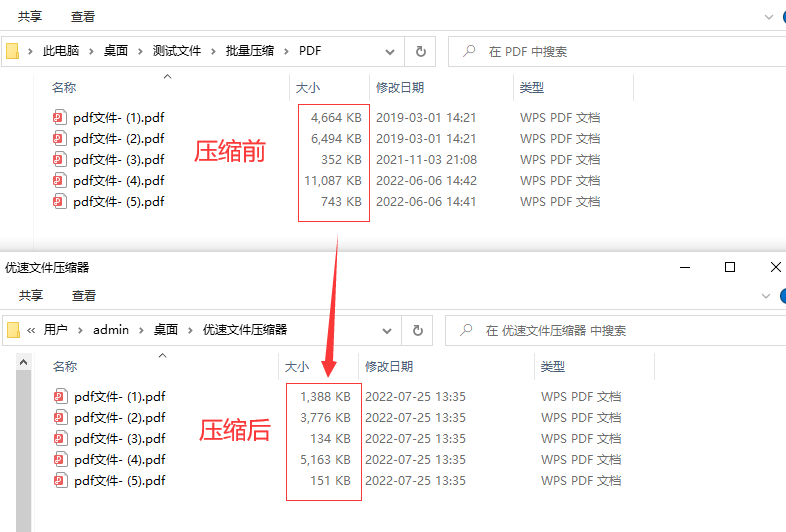Click PDF icon of 3,776 KB file

point(61,418)
